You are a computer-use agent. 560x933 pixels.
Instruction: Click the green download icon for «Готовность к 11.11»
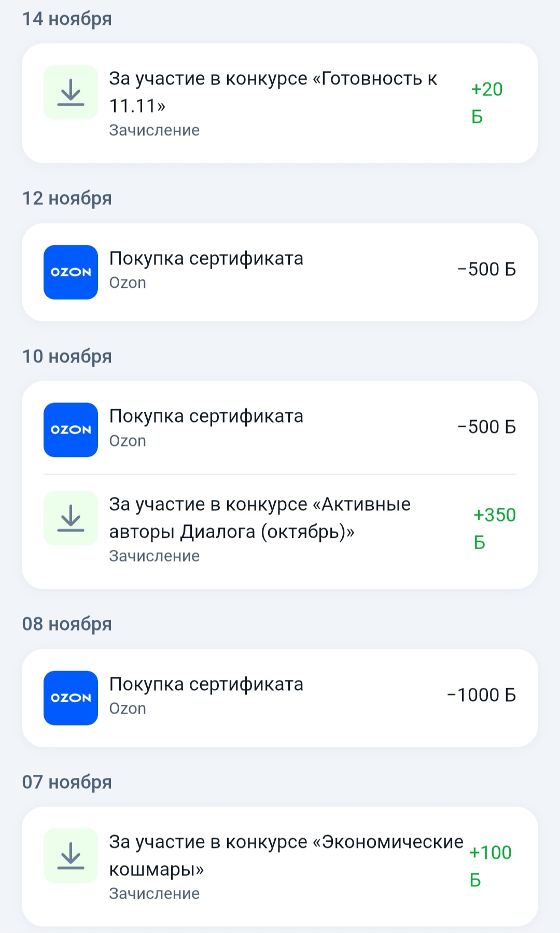pyautogui.click(x=71, y=92)
